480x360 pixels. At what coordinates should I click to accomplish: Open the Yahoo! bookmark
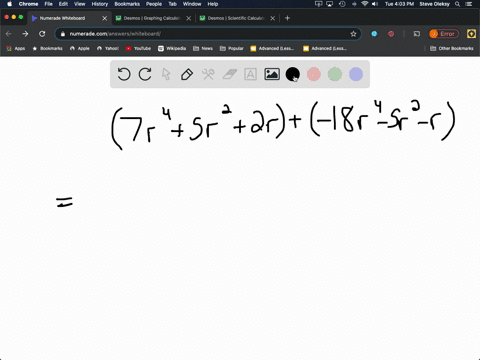pos(108,48)
